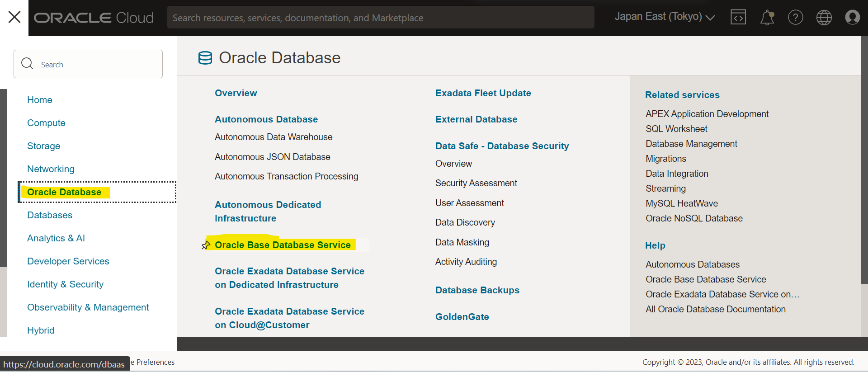Open All Oracle Database Documentation

click(x=716, y=309)
